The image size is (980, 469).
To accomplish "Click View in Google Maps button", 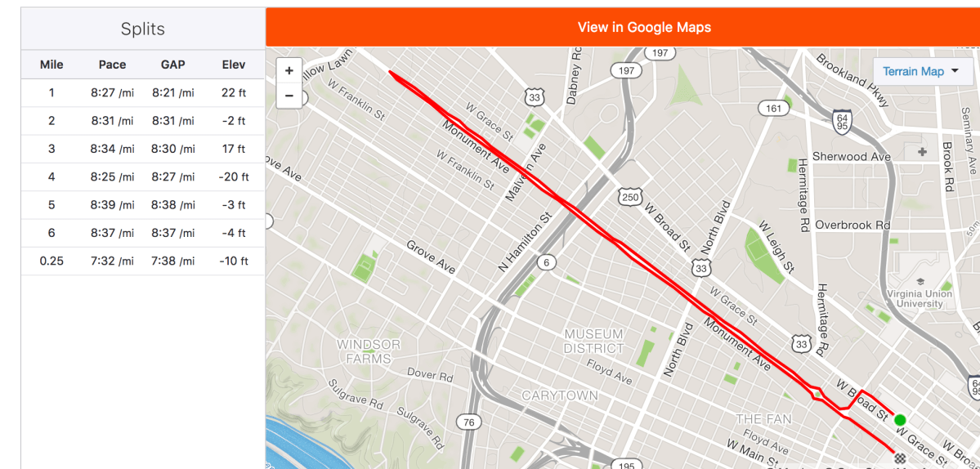I will click(x=644, y=27).
